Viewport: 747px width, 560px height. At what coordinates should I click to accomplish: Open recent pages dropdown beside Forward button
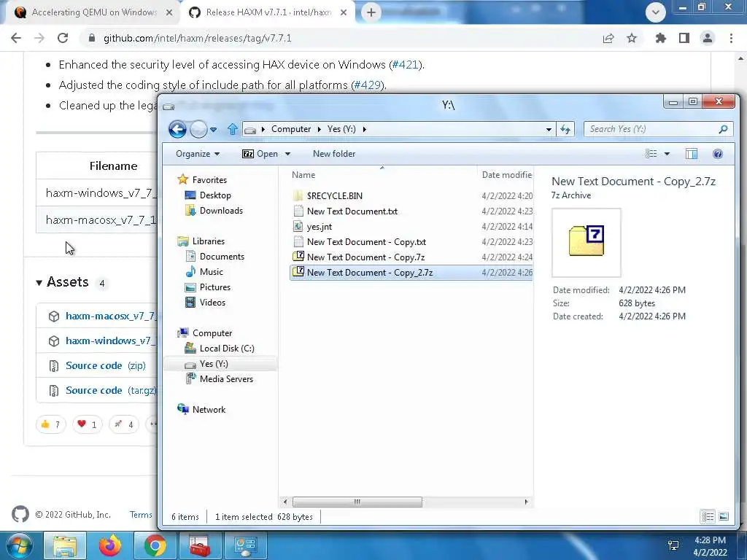[x=214, y=130]
